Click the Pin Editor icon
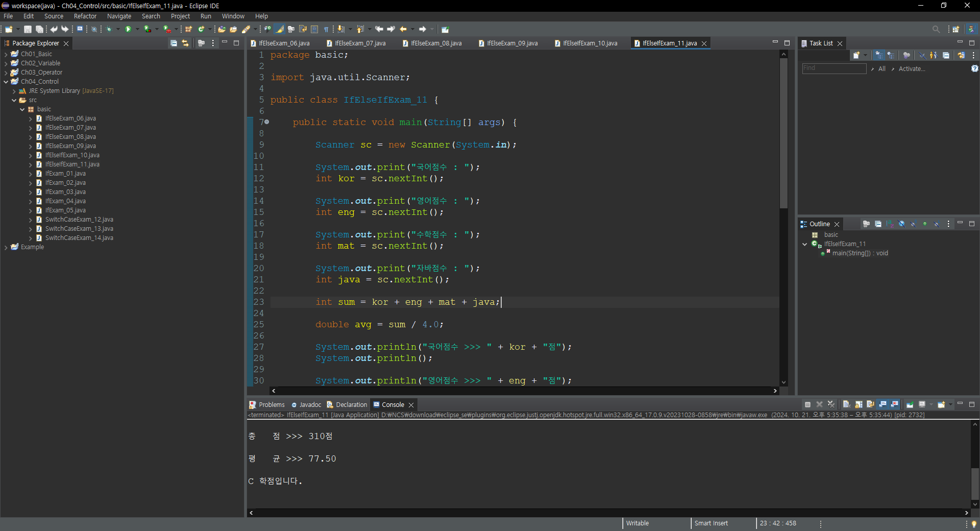The height and width of the screenshot is (531, 980). (445, 29)
